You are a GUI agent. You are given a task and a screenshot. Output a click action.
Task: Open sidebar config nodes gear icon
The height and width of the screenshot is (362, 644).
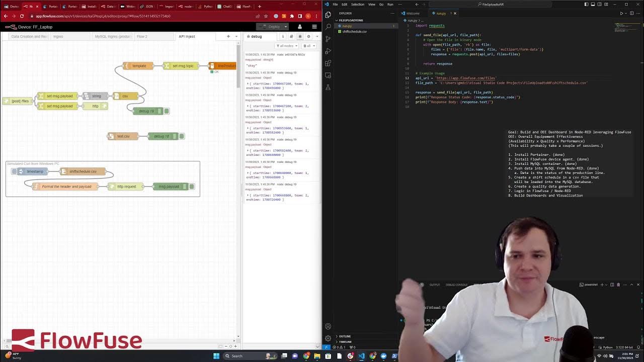pyautogui.click(x=308, y=36)
